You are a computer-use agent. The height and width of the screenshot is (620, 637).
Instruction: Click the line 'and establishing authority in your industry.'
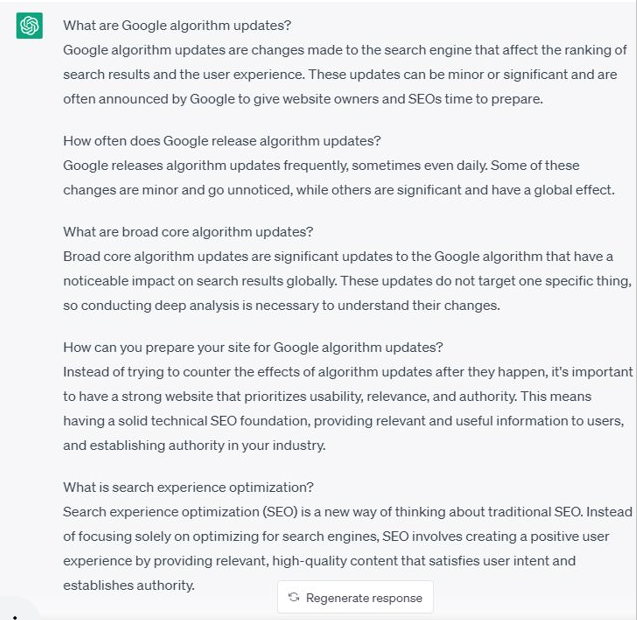tap(194, 446)
